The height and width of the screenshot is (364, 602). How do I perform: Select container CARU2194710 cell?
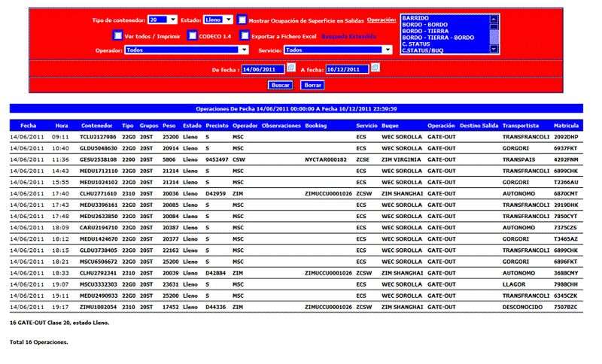pyautogui.click(x=99, y=227)
